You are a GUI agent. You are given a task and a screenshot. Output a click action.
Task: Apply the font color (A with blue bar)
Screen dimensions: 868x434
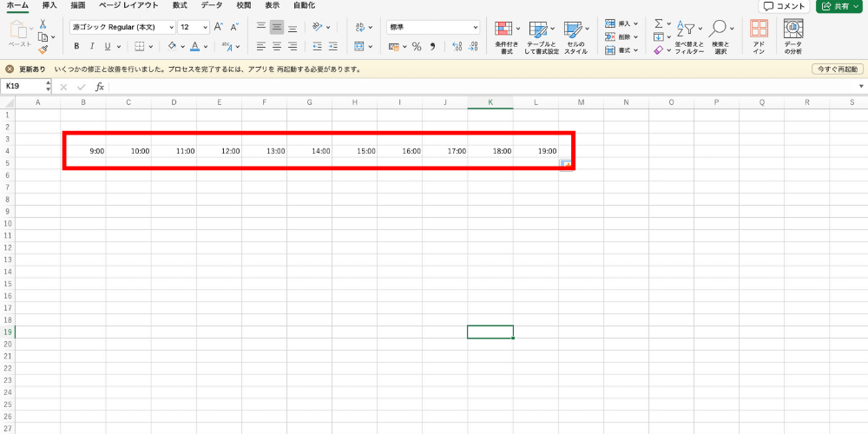[194, 47]
